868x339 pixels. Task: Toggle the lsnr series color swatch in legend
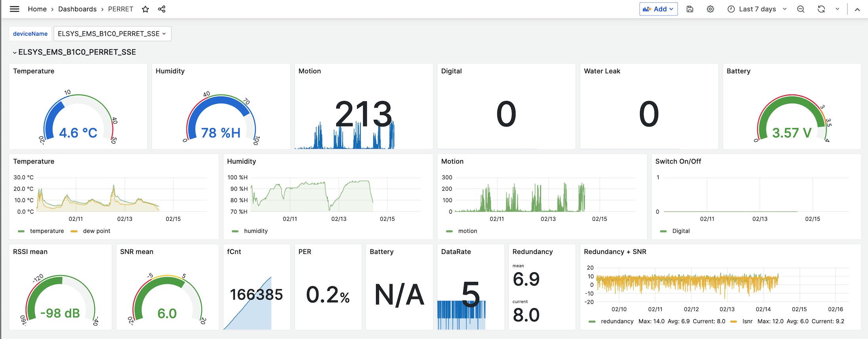733,322
